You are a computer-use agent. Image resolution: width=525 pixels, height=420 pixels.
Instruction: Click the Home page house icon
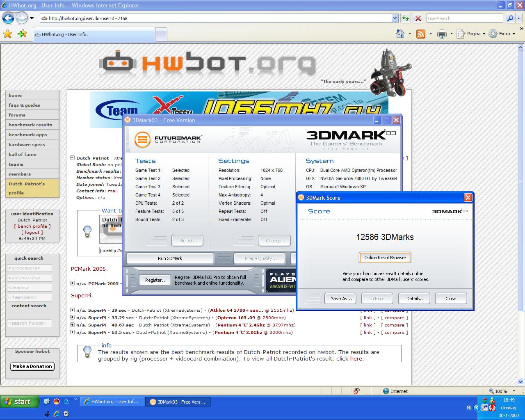[x=401, y=34]
